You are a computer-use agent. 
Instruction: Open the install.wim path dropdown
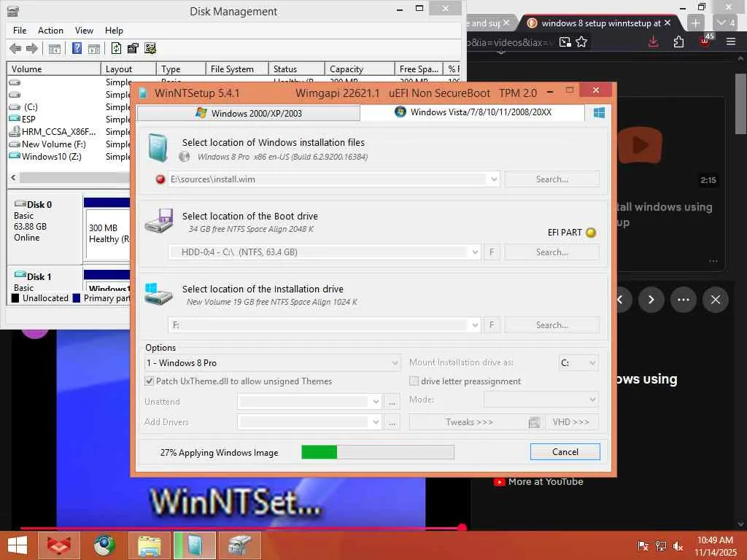[494, 179]
